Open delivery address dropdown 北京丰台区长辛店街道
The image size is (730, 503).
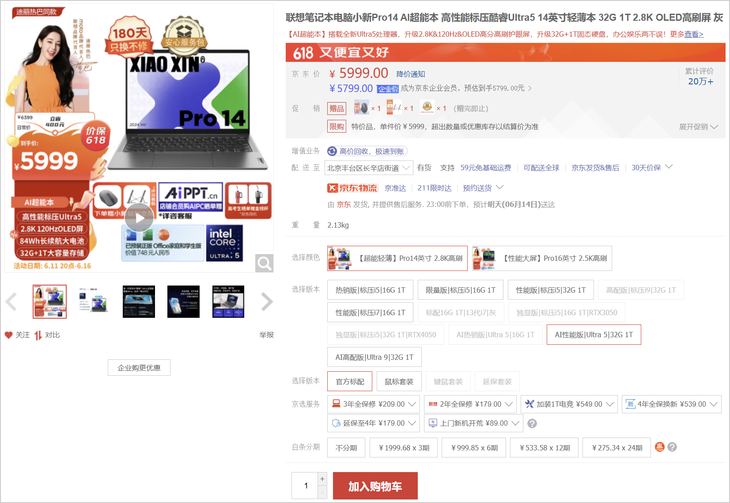click(x=368, y=168)
